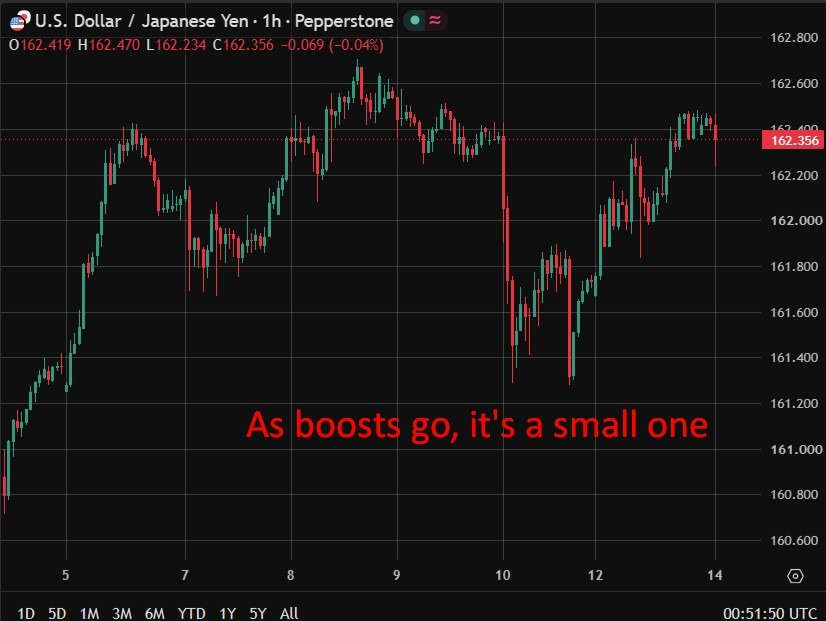The height and width of the screenshot is (621, 826).
Task: Click the current price label 162.356
Action: pos(794,141)
